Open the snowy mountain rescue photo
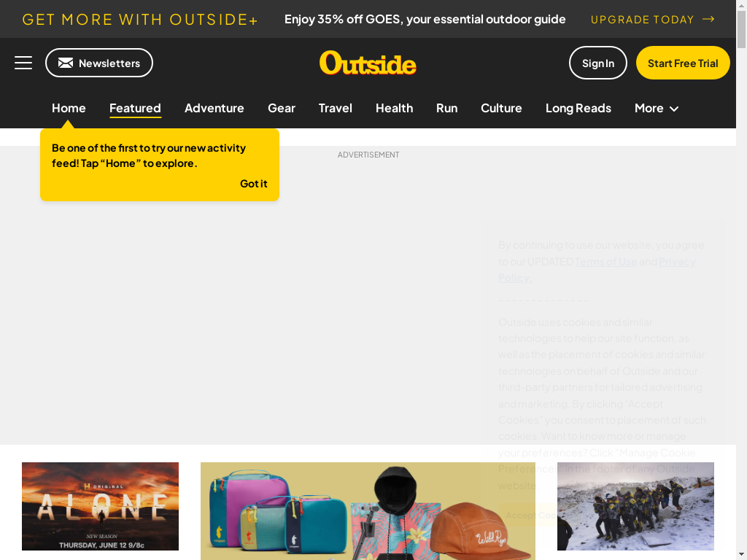 [635, 506]
